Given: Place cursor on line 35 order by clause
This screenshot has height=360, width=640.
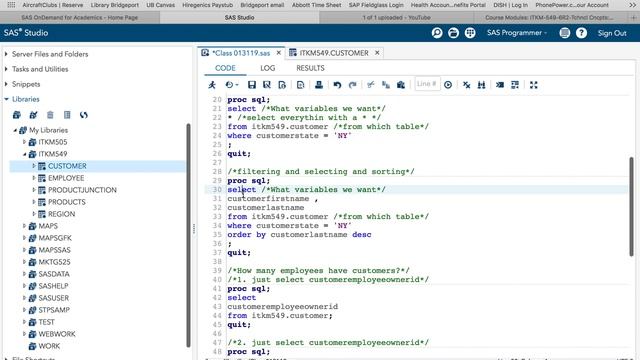Looking at the screenshot, I should click(299, 235).
